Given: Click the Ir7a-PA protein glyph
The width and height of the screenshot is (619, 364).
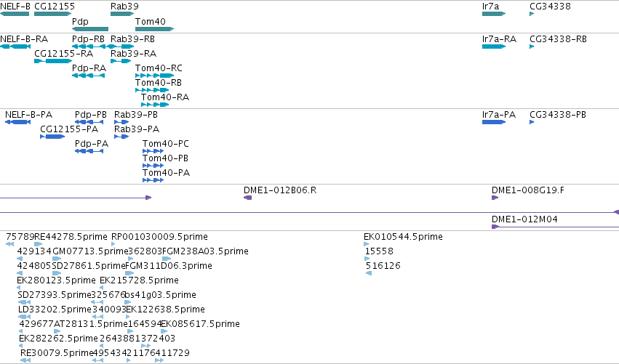Looking at the screenshot, I should click(x=494, y=122).
